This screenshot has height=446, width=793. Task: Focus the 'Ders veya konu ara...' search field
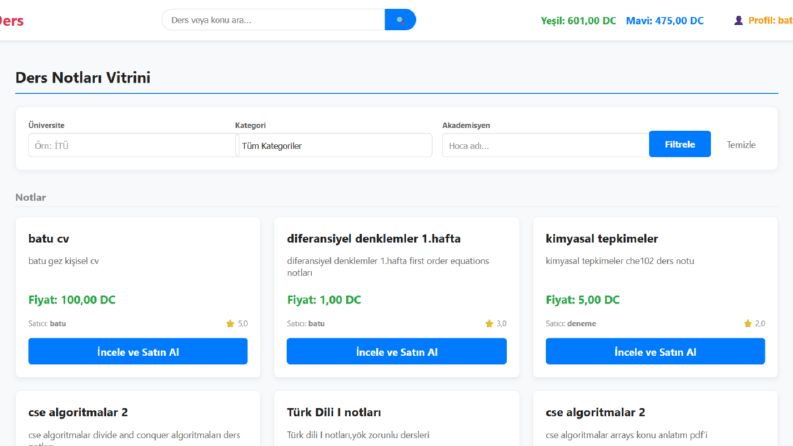[274, 20]
